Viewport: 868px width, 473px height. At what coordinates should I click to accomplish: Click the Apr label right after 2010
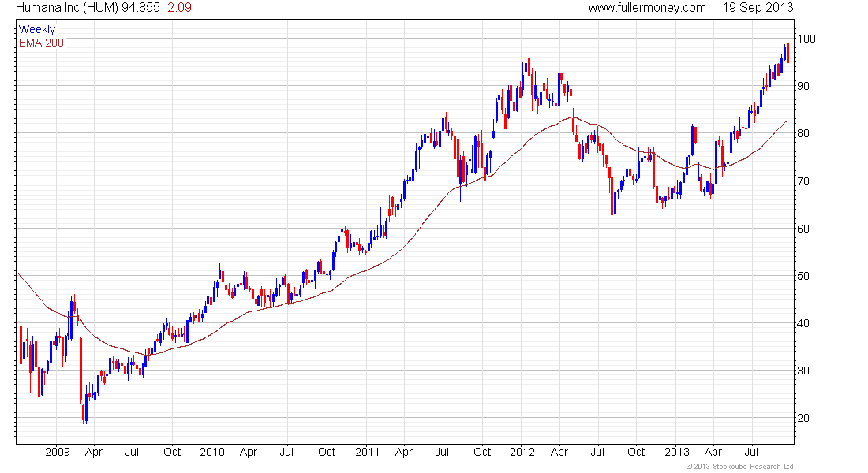pos(249,453)
